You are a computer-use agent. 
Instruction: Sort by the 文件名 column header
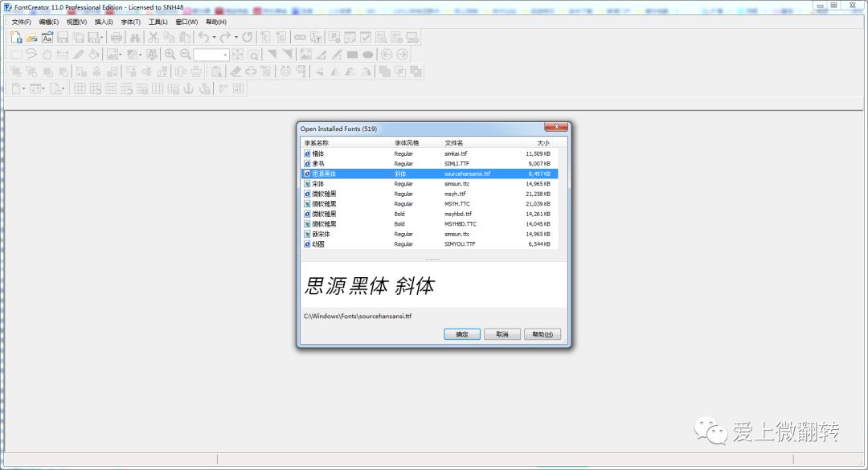[x=481, y=143]
